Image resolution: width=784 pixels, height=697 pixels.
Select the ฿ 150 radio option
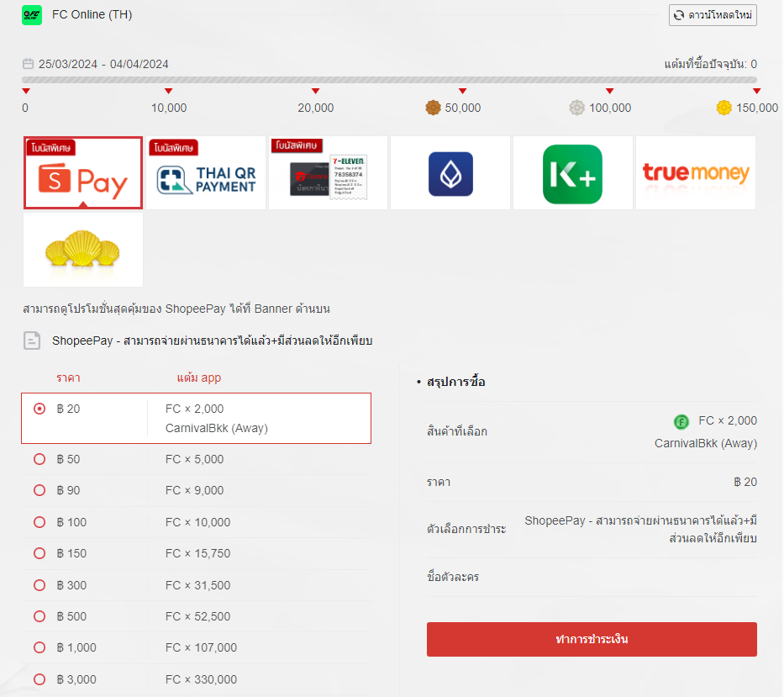click(39, 553)
